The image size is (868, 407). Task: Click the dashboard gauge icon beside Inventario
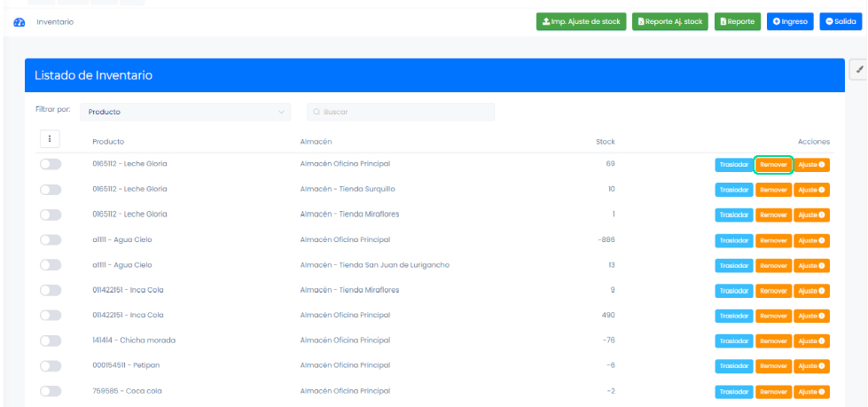pos(20,21)
